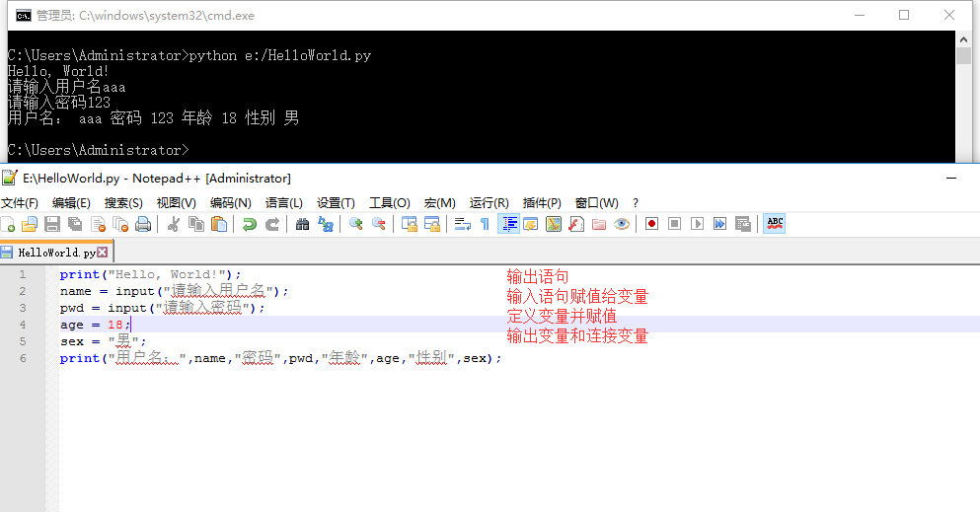Click the stop recording macro button
The width and height of the screenshot is (980, 512).
pos(674,224)
